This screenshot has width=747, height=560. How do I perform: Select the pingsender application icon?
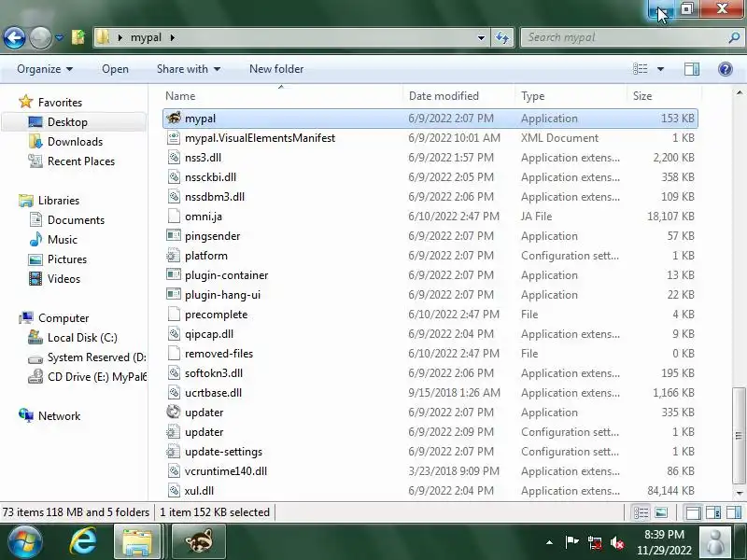pyautogui.click(x=174, y=236)
